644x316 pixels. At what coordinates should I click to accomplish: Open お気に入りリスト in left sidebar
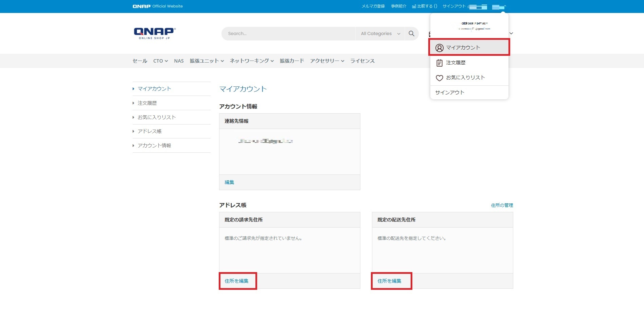pos(157,117)
